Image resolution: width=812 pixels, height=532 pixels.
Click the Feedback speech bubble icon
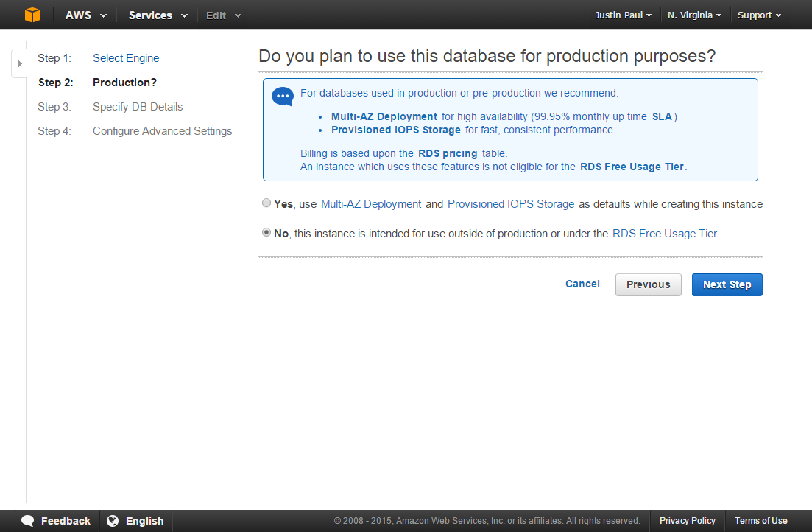(27, 521)
